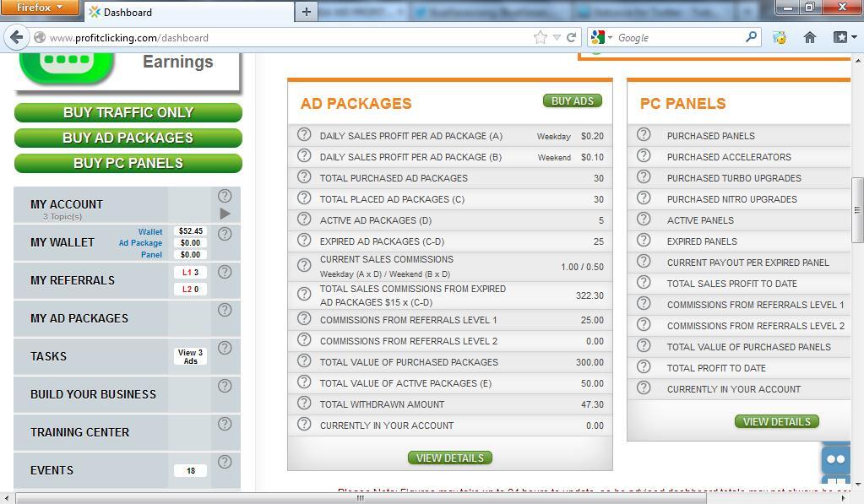Open My Ad Packages sidebar menu
The height and width of the screenshot is (504, 864).
pyautogui.click(x=79, y=318)
